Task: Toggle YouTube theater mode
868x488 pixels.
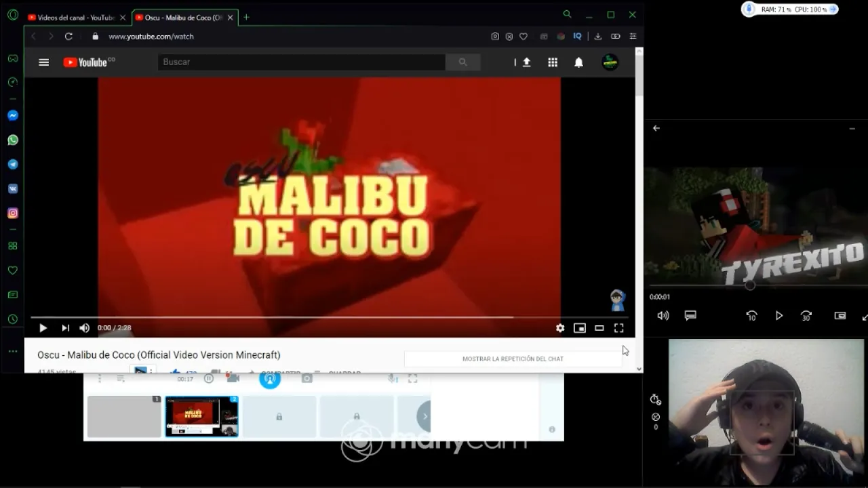Action: pos(599,328)
